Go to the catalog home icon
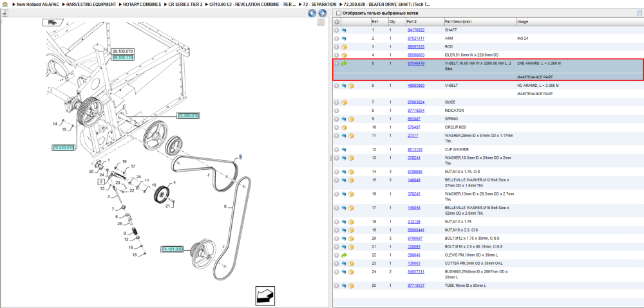Viewport: 644px width, 308px height. (x=5, y=4)
